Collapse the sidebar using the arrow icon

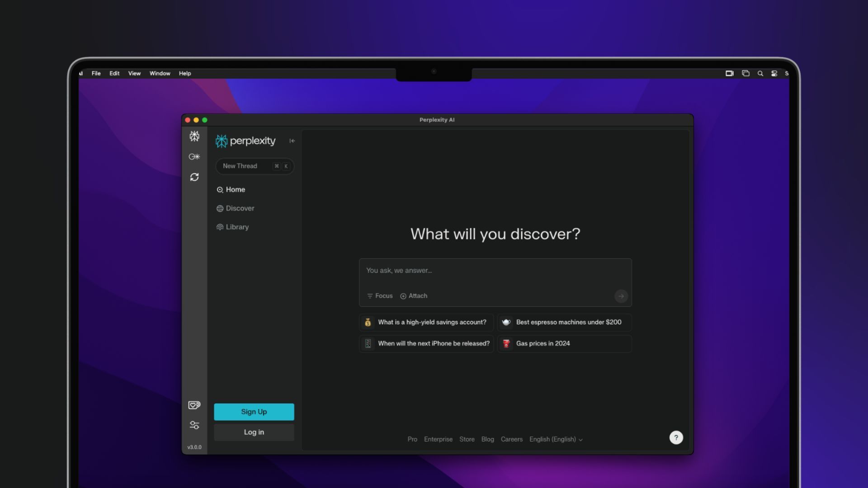[292, 141]
